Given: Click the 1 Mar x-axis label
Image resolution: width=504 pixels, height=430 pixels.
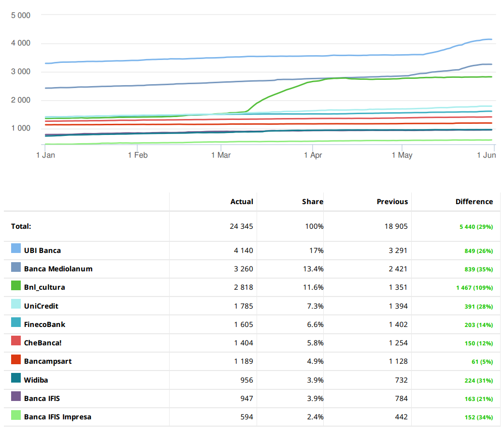Looking at the screenshot, I should [x=221, y=155].
